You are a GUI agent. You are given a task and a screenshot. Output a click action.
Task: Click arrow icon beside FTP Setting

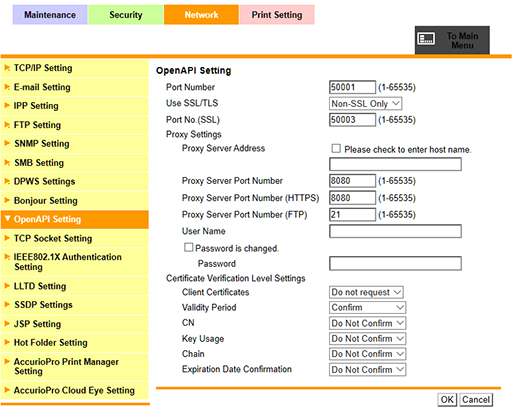point(7,125)
